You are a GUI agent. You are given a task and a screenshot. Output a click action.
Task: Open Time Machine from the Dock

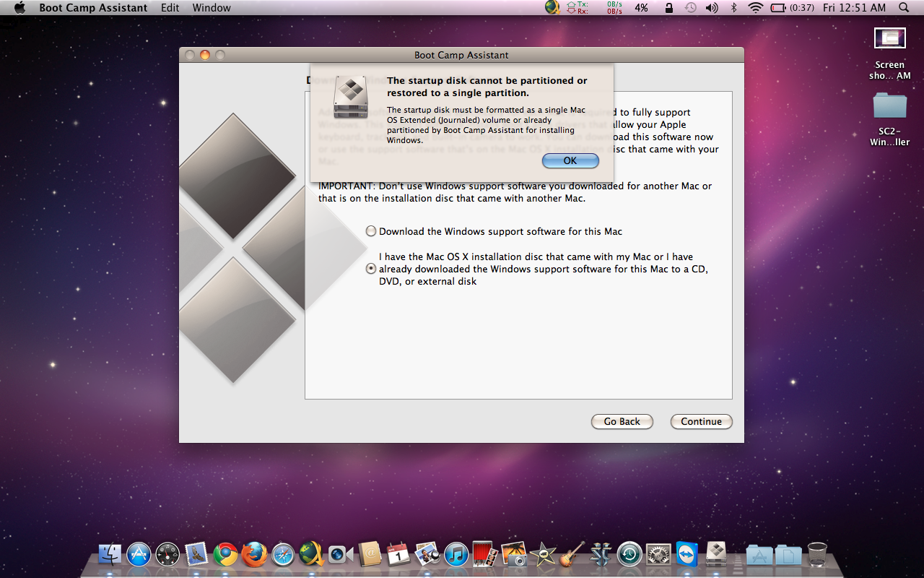click(x=629, y=554)
